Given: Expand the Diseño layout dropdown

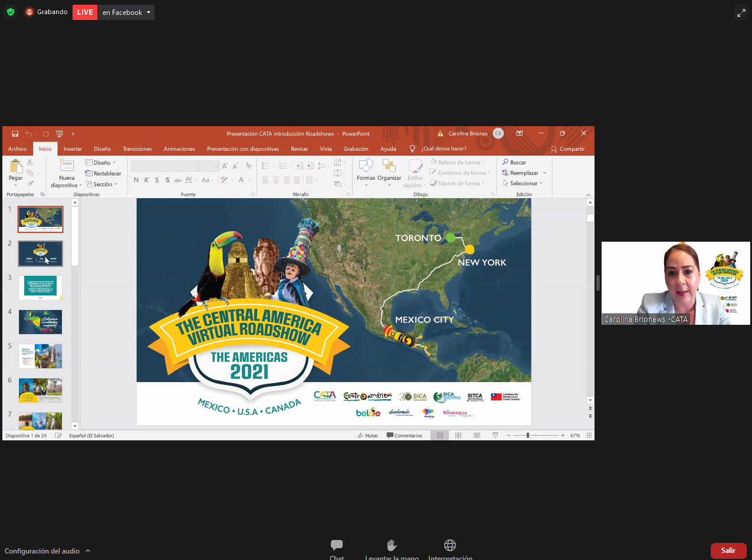Looking at the screenshot, I should pyautogui.click(x=100, y=163).
